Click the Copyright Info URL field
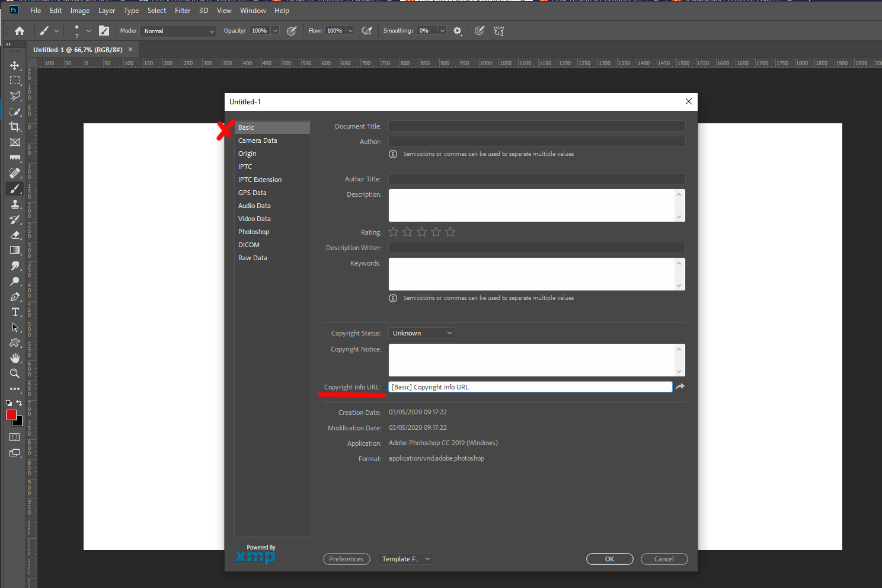 [x=531, y=387]
